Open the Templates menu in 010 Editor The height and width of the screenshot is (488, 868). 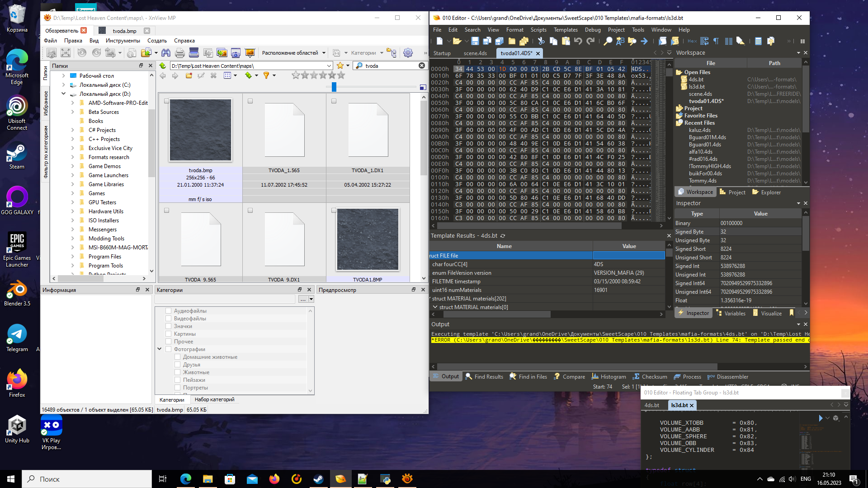coord(566,30)
